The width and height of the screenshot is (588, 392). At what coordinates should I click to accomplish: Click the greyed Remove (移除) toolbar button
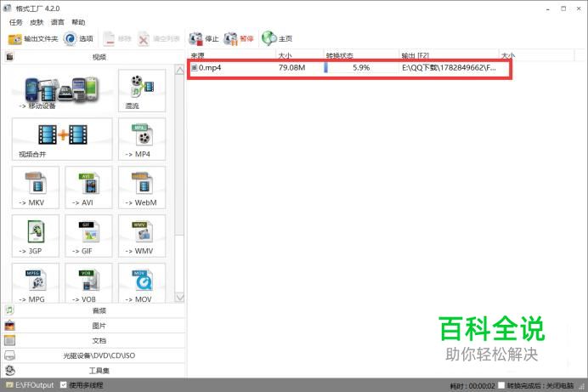point(117,38)
